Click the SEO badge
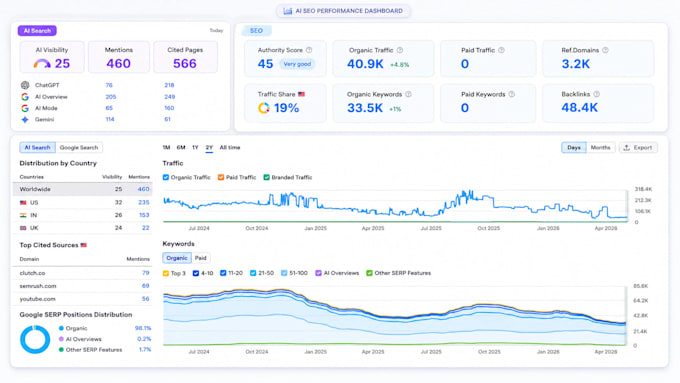The image size is (680, 383). (256, 31)
